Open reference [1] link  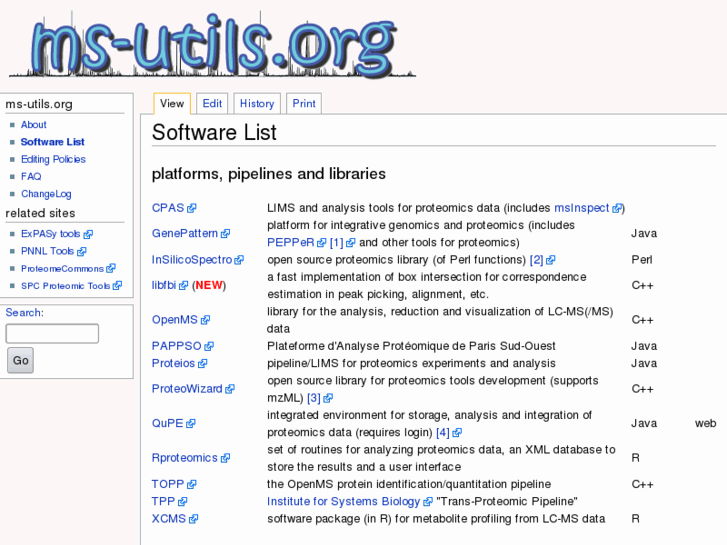coord(336,243)
